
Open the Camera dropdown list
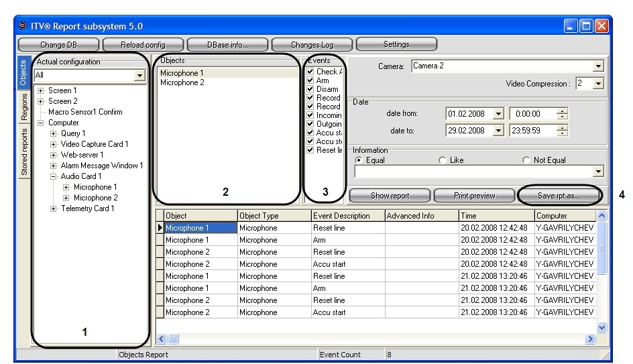pyautogui.click(x=598, y=66)
